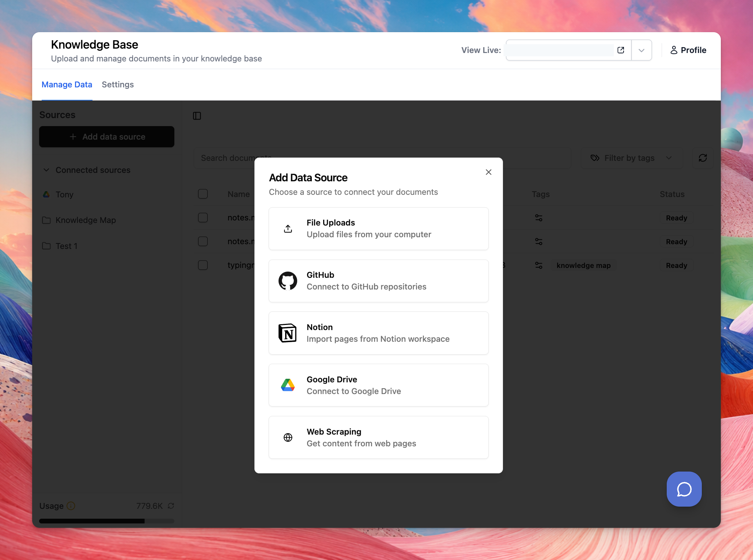The height and width of the screenshot is (560, 753).
Task: Connect to Google Drive option
Action: (x=379, y=385)
